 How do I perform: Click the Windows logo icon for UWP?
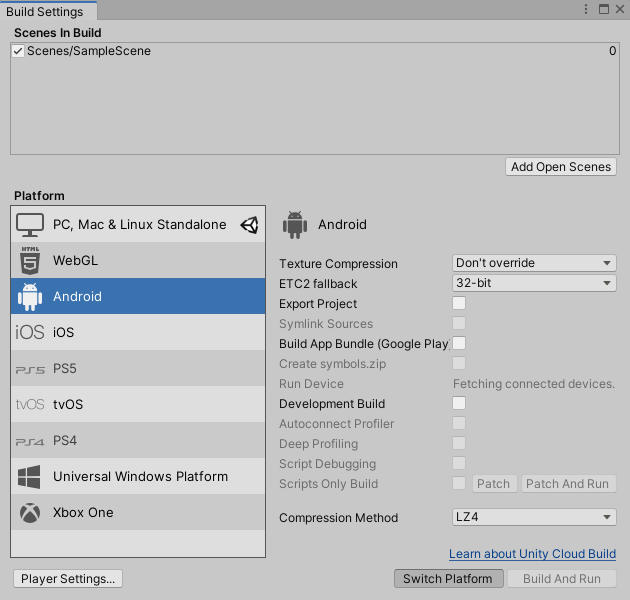[x=29, y=477]
